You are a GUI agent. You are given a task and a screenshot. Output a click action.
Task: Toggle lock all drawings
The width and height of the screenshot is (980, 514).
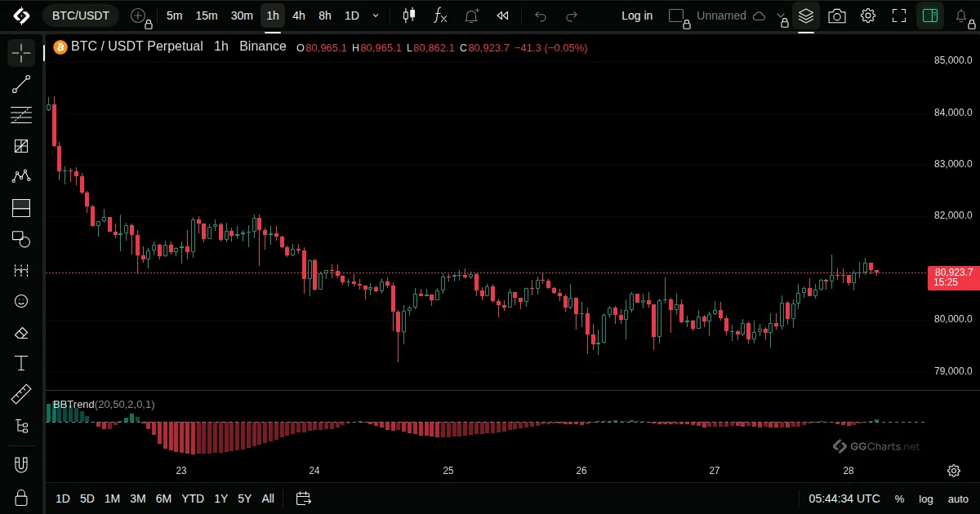pyautogui.click(x=21, y=497)
